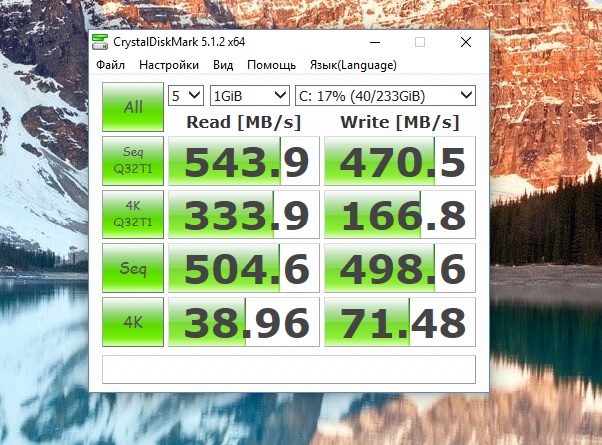
Task: Open the Помощь menu
Action: [x=271, y=65]
